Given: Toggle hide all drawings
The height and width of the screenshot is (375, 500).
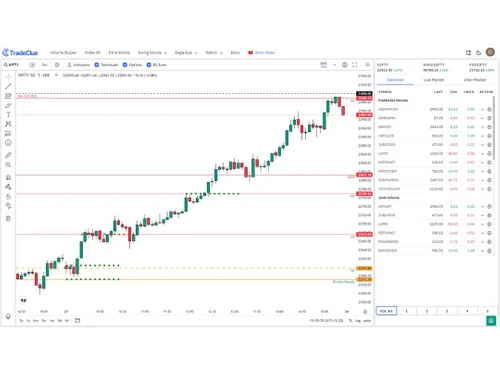Looking at the screenshot, I should 8,206.
